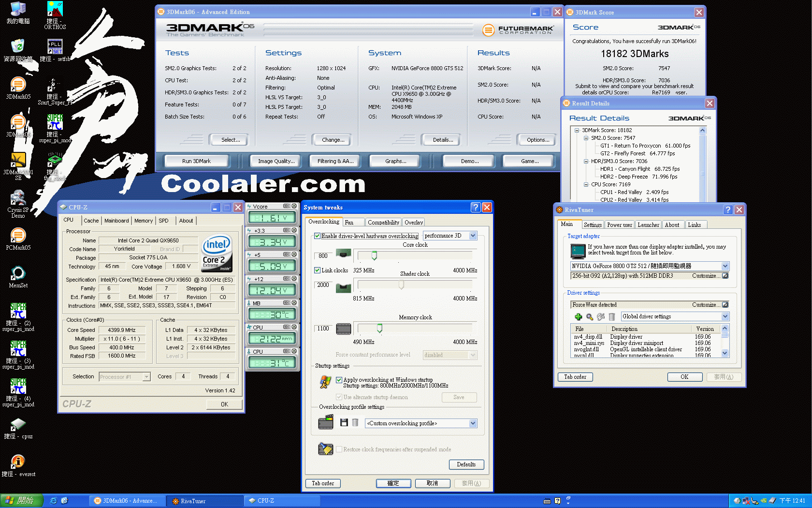Image resolution: width=812 pixels, height=508 pixels.
Task: Open the 3DMark05 desktop shortcut
Action: [18, 88]
